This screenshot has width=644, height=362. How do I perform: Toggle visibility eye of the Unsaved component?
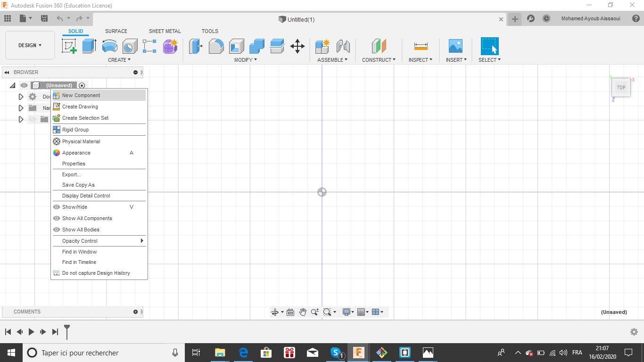[24, 85]
